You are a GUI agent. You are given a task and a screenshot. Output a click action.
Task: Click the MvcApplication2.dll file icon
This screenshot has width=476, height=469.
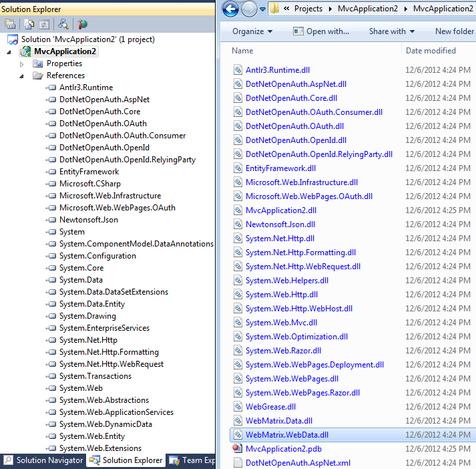point(238,210)
